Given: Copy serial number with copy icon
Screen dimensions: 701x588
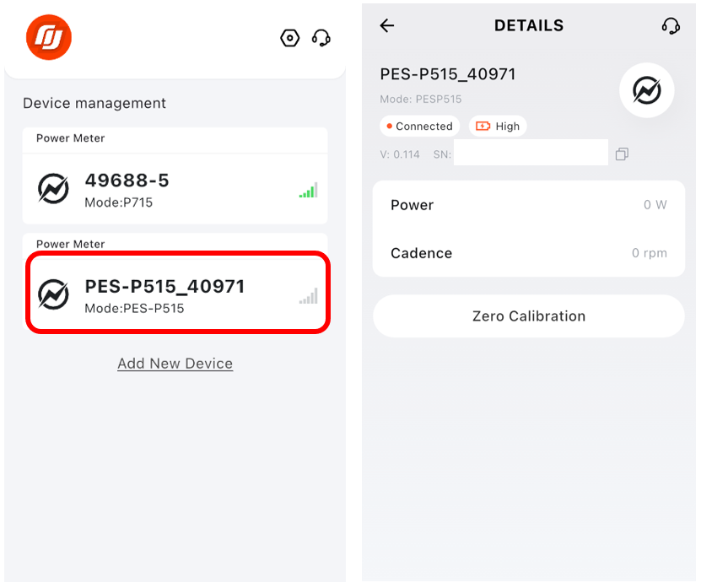Looking at the screenshot, I should click(622, 154).
